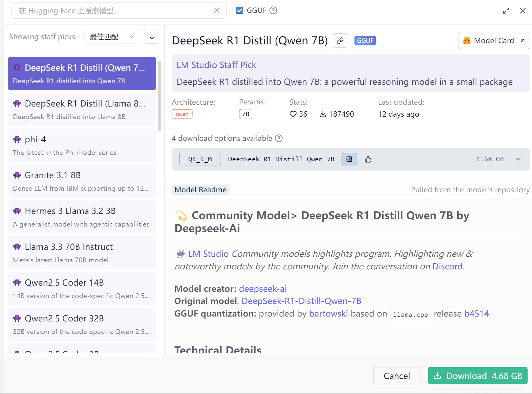Click the '12 days ago' last updated value
Viewport: 532px width, 394px height.
tap(398, 114)
